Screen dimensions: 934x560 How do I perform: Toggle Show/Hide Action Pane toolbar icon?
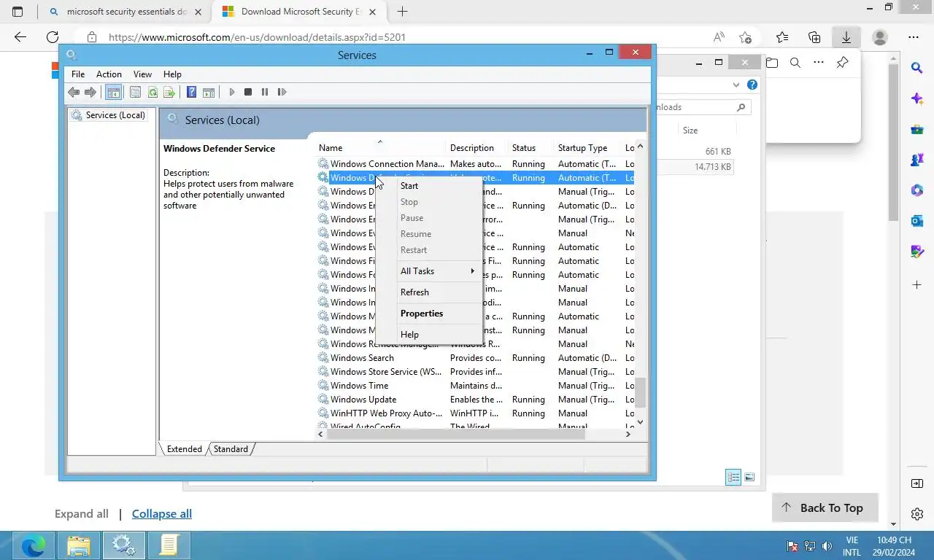209,92
